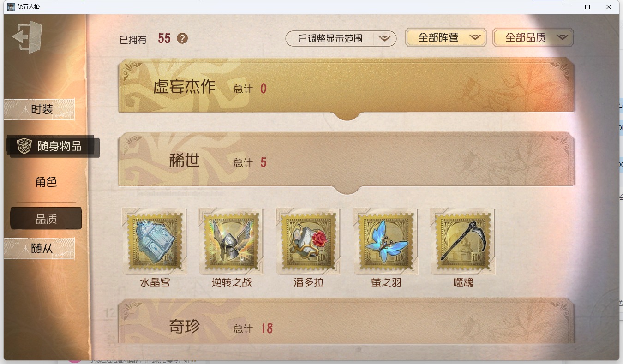
Task: Click the 第五人格 window title icon
Action: (x=11, y=7)
